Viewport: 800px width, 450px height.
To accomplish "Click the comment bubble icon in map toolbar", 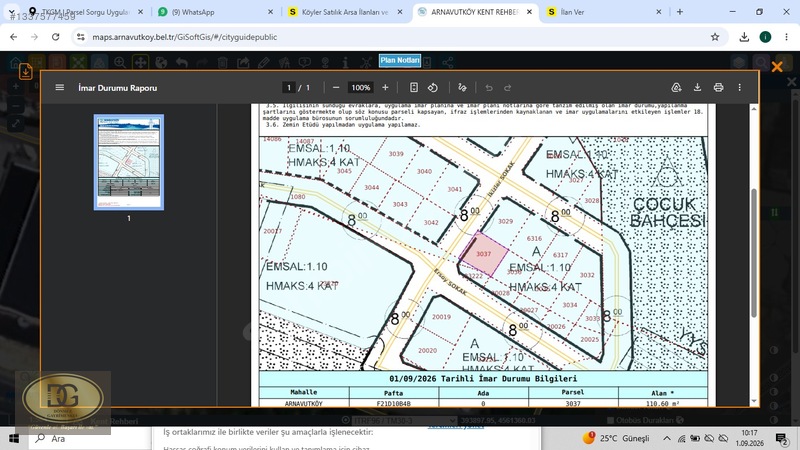I will tap(305, 62).
